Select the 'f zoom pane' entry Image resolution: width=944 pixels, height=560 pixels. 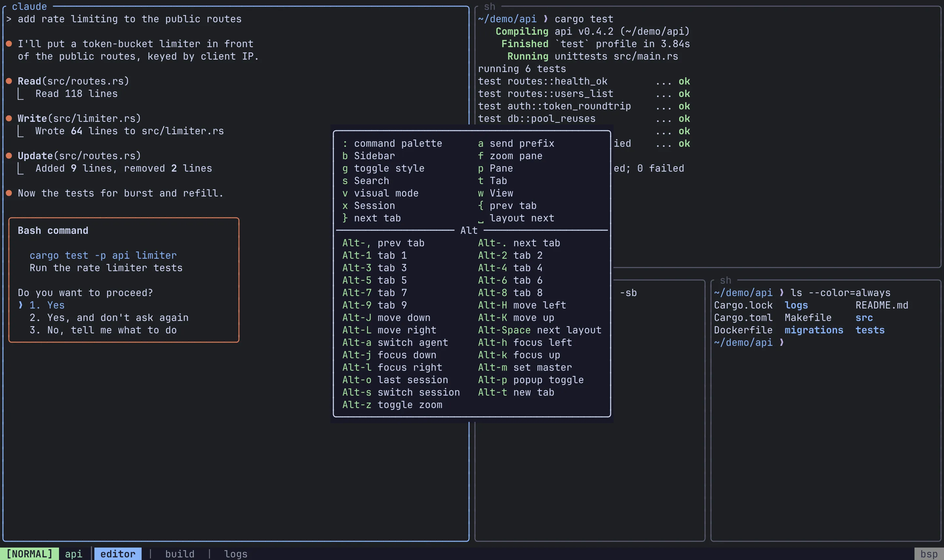510,156
